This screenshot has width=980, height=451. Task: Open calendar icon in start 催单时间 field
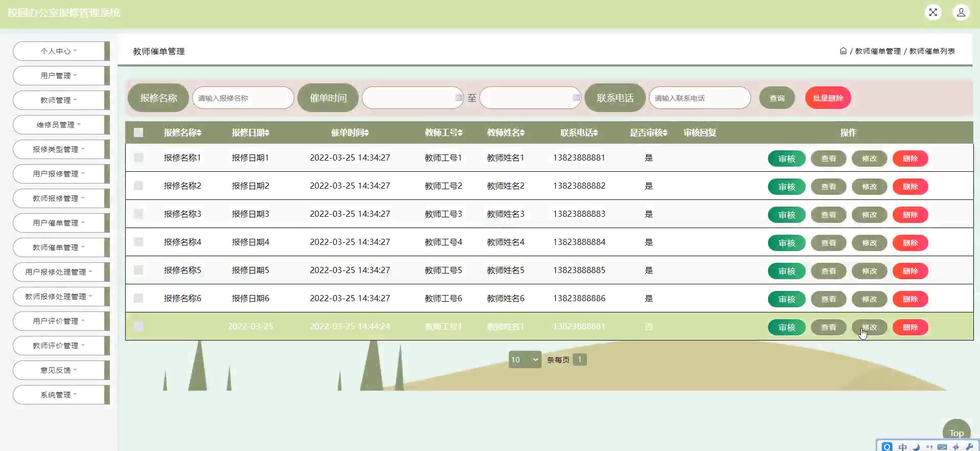[x=458, y=98]
